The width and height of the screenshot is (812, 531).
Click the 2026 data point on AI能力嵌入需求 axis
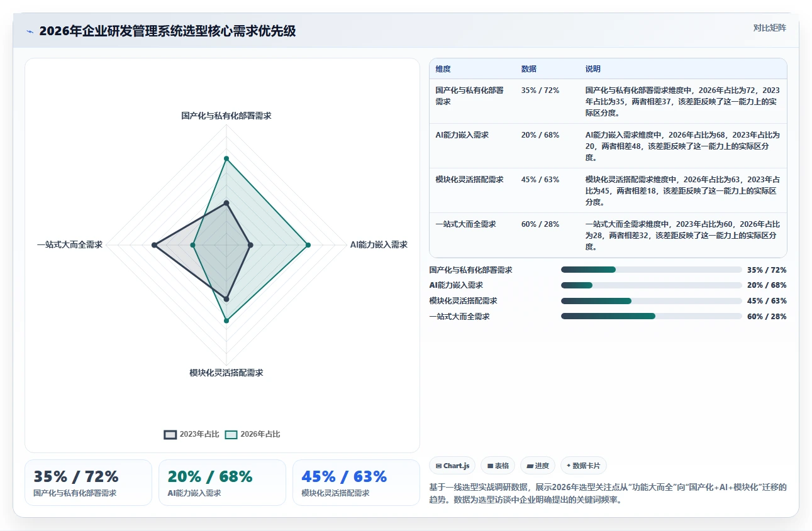308,245
